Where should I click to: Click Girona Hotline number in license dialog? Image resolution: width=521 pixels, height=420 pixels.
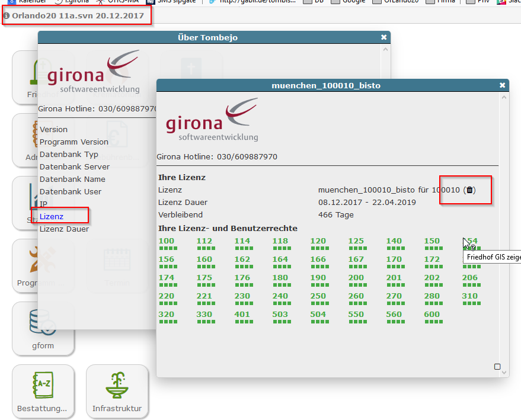pos(247,157)
